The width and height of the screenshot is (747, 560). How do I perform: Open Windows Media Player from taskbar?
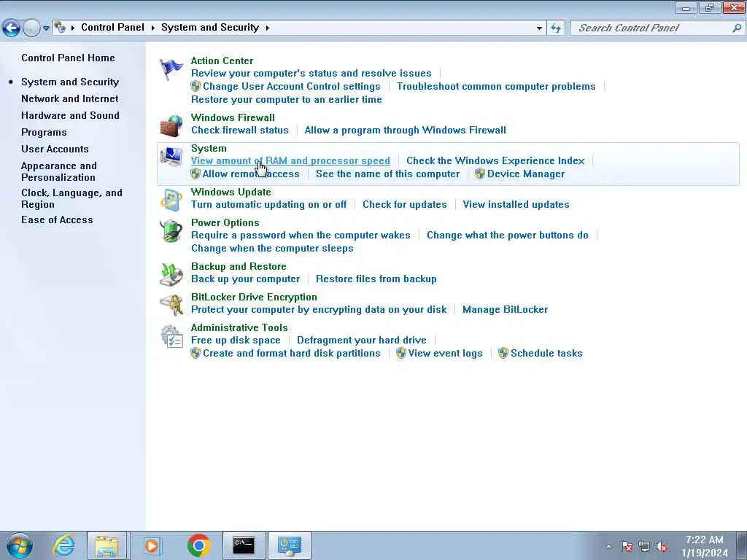[x=152, y=545]
